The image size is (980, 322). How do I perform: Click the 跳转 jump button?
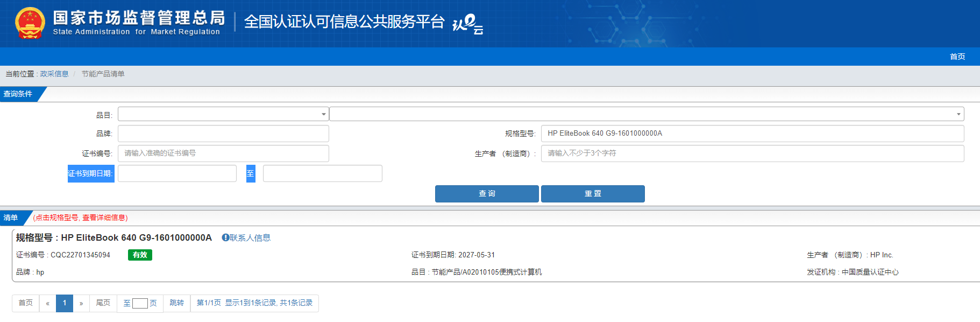click(177, 303)
